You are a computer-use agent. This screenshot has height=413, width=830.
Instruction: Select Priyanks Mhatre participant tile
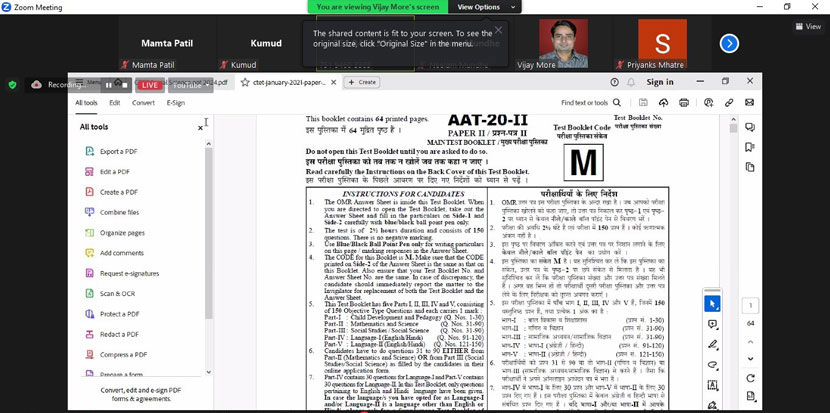(x=662, y=44)
